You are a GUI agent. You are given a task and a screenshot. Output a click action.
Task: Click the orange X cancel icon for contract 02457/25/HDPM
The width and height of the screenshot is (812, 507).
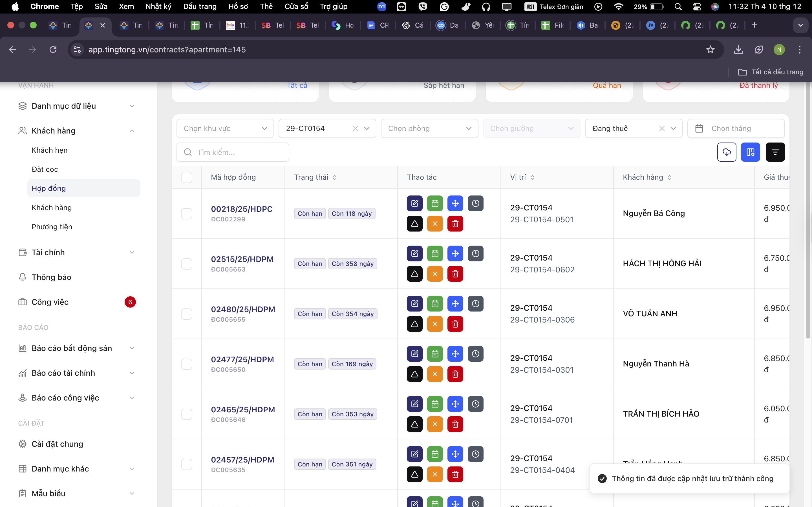435,474
